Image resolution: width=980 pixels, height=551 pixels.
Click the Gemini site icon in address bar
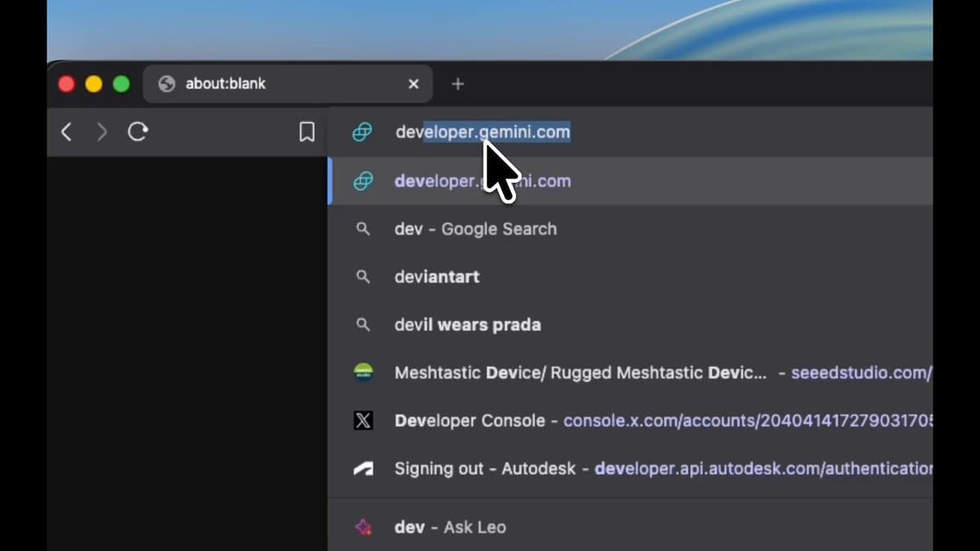click(363, 132)
